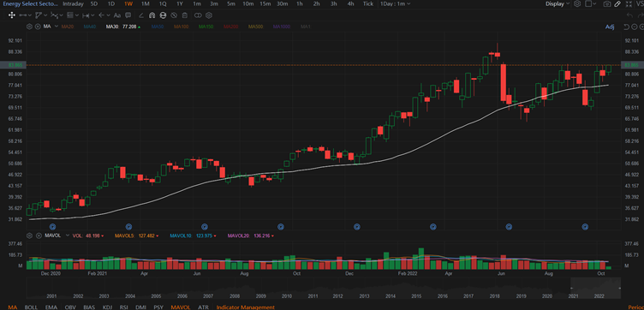Exit fullscreen with the collapse arrows icon
Screen dimensions: 644x310
coord(629,3)
